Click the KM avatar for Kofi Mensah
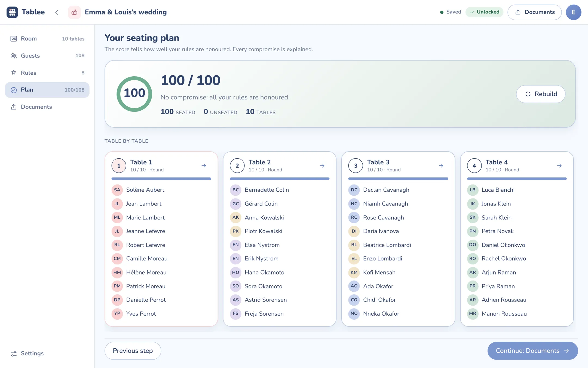Screen dimensions: 588x368 [x=354, y=272]
